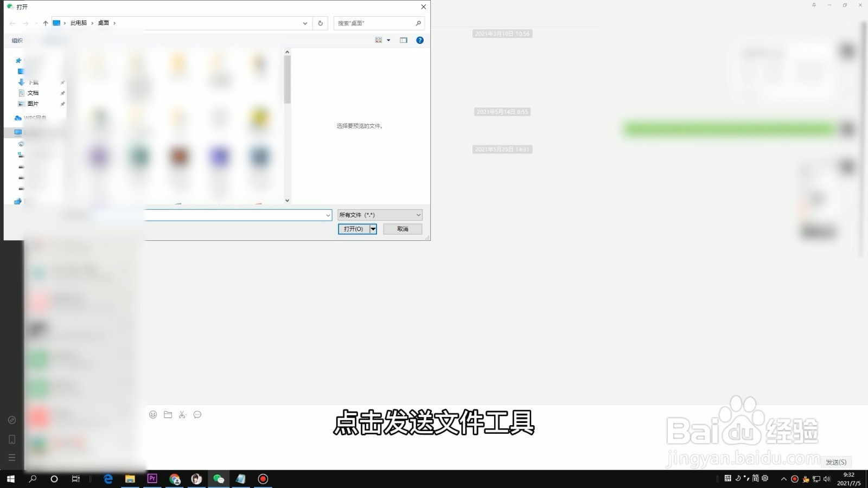This screenshot has width=868, height=488.
Task: Toggle the IME punctuation mode indicator
Action: (x=746, y=478)
